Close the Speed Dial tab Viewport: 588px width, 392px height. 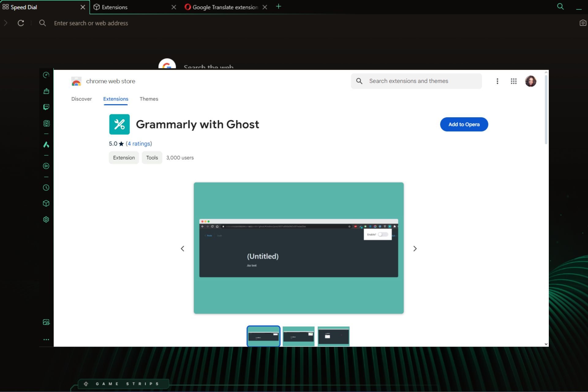(83, 7)
